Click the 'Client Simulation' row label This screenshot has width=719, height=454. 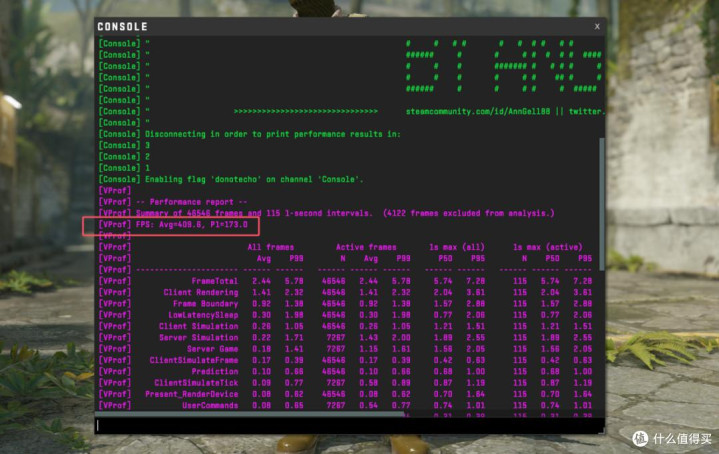coord(199,327)
